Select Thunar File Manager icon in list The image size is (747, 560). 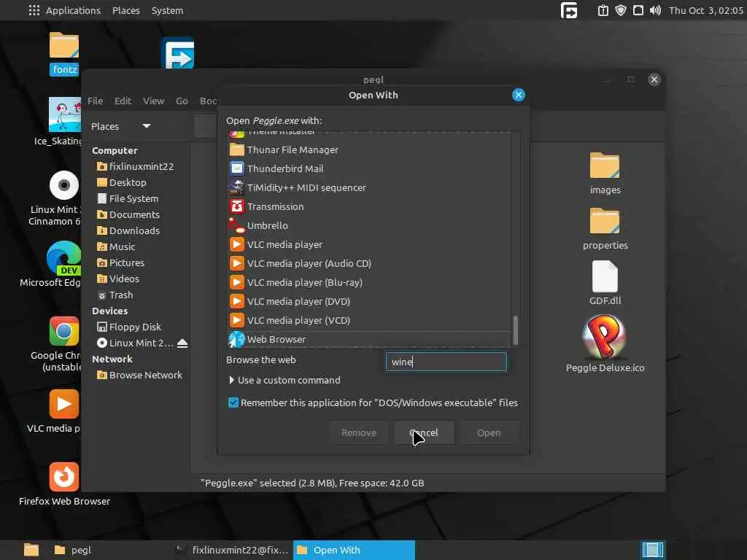pos(237,149)
